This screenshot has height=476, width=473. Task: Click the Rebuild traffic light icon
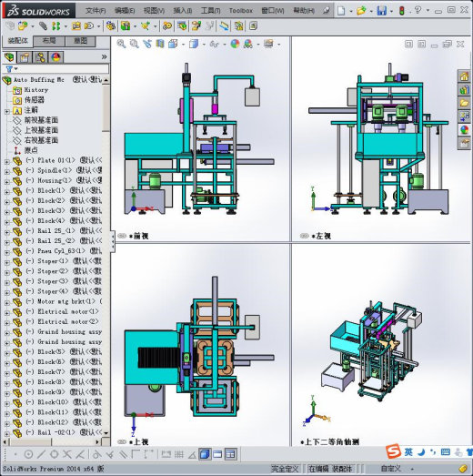[402, 11]
